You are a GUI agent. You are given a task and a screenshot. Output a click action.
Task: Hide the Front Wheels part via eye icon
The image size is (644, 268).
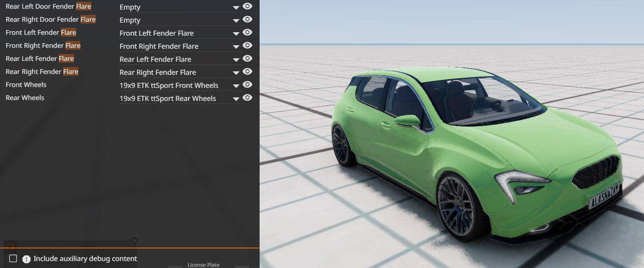point(247,85)
